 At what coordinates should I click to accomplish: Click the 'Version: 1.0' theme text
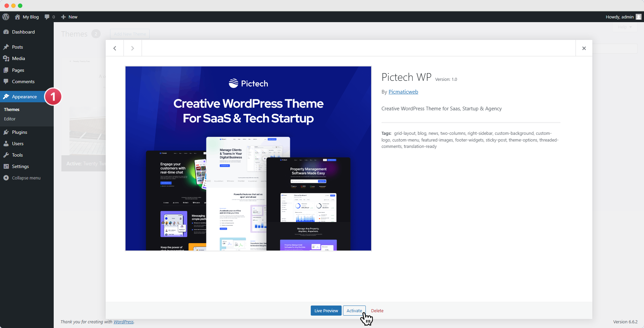pyautogui.click(x=446, y=79)
